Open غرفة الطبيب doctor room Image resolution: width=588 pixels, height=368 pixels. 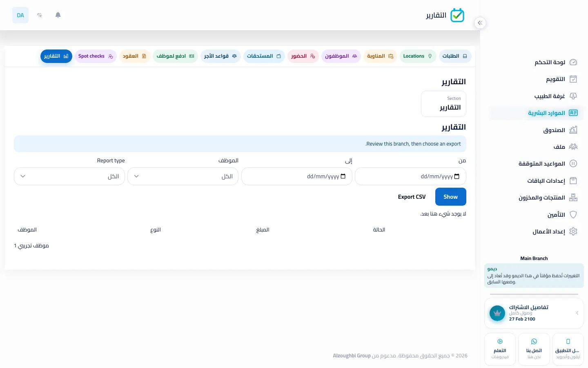(x=556, y=96)
